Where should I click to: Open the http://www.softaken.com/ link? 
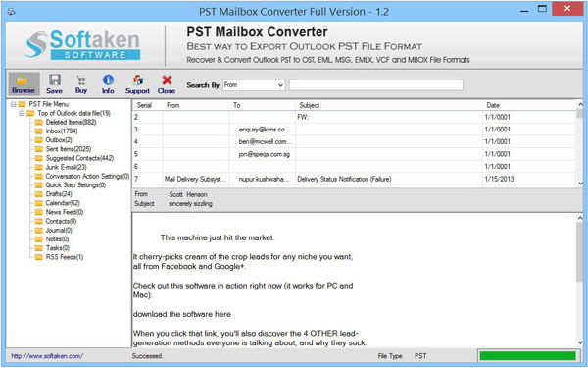(x=47, y=356)
